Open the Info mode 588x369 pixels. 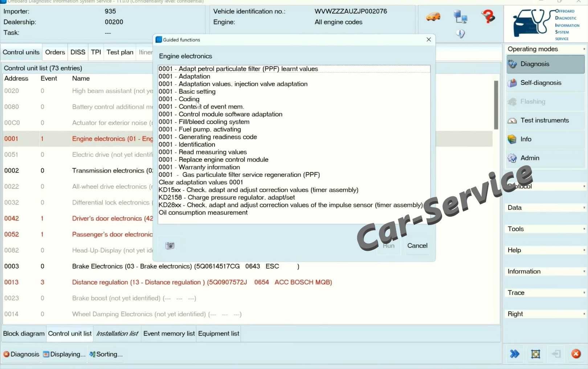pos(545,139)
